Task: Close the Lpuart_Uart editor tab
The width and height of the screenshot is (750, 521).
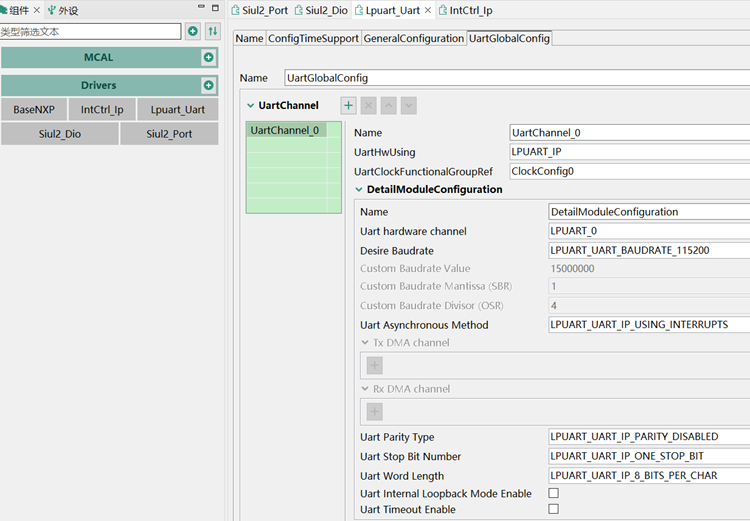Action: point(428,10)
